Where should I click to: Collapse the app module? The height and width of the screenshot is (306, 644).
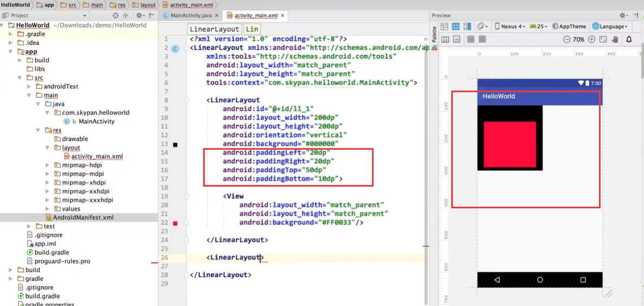pos(11,52)
